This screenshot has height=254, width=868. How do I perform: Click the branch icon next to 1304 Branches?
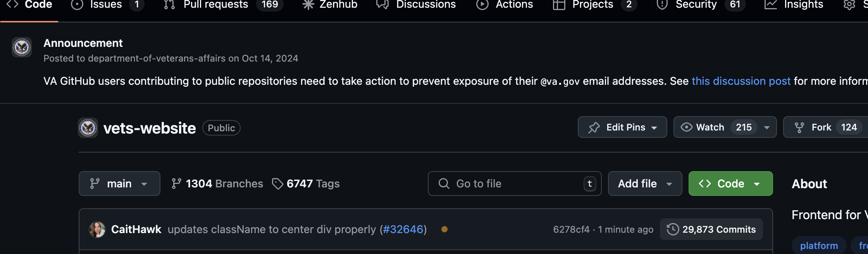[x=177, y=183]
